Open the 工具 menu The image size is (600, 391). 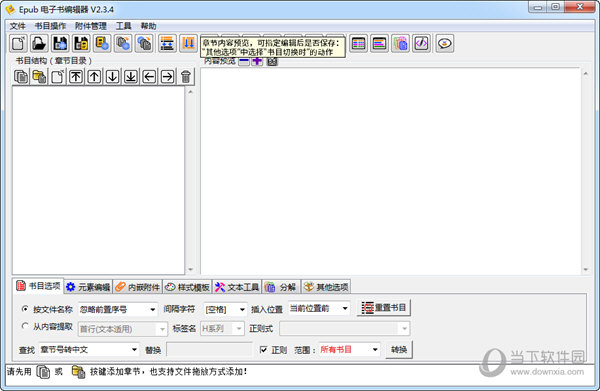point(123,26)
